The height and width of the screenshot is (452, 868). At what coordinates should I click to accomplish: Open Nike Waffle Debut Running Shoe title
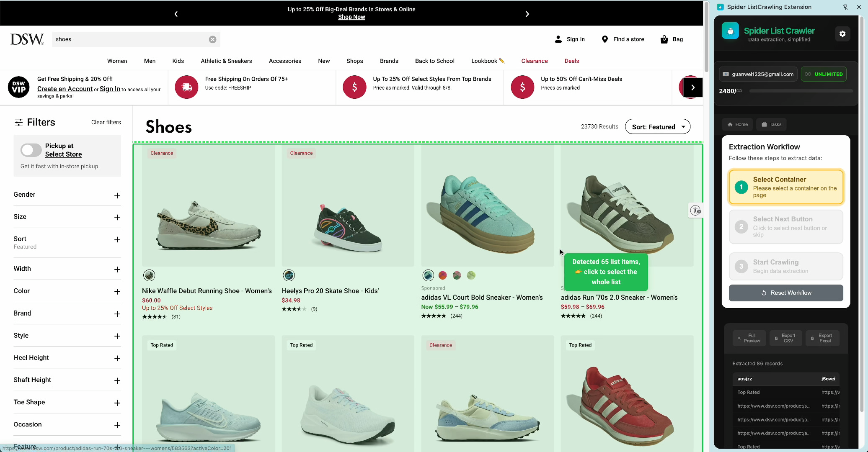207,291
